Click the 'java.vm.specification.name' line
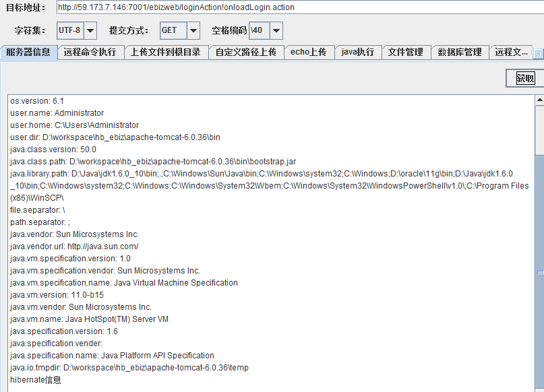Image resolution: width=544 pixels, height=392 pixels. click(x=124, y=283)
